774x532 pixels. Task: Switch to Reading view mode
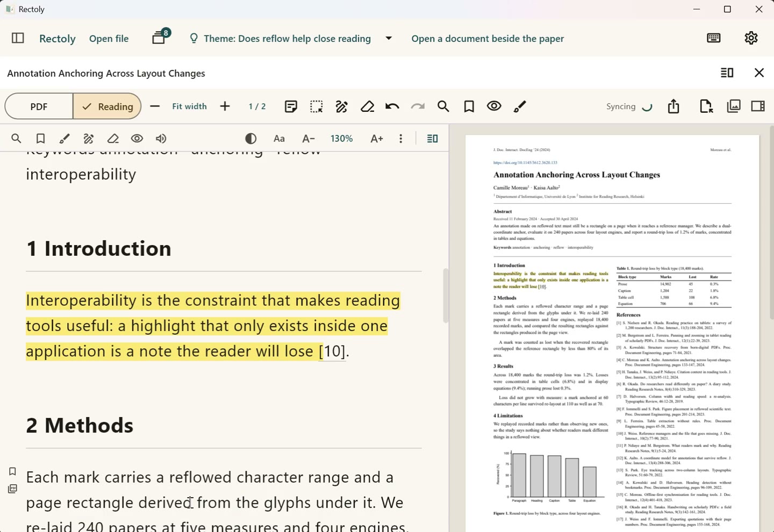[x=107, y=106]
